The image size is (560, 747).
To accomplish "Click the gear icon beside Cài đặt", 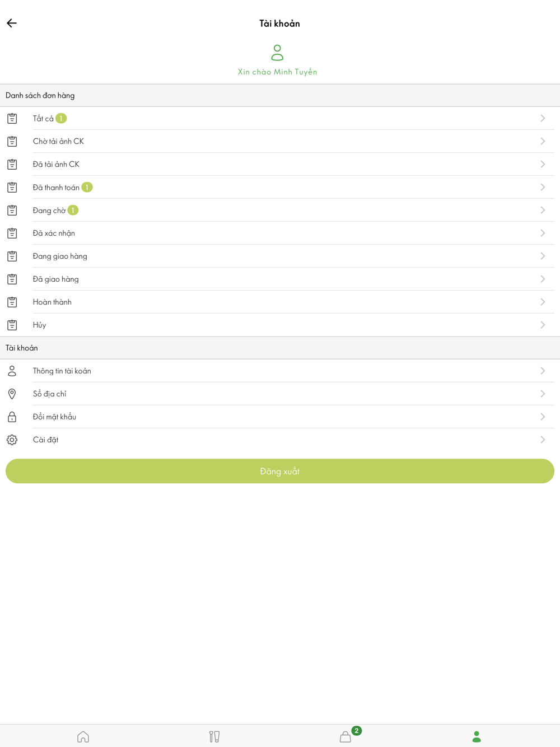I will pyautogui.click(x=12, y=440).
